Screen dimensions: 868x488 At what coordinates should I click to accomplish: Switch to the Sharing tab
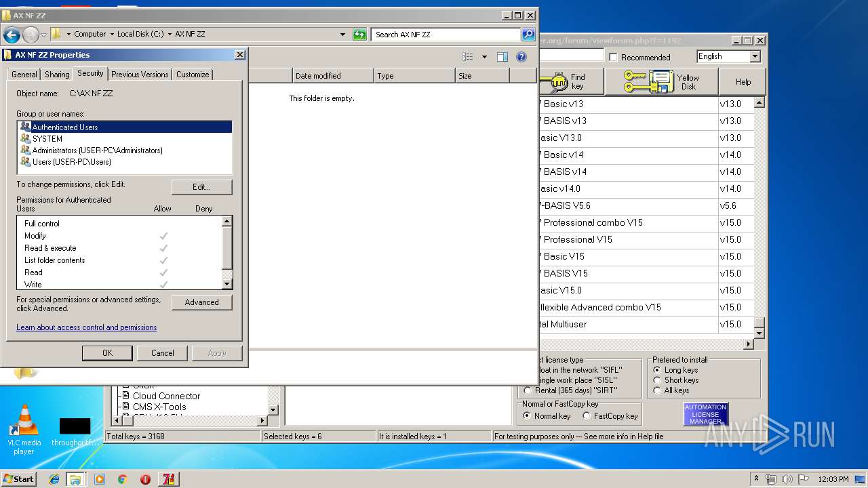(x=57, y=75)
